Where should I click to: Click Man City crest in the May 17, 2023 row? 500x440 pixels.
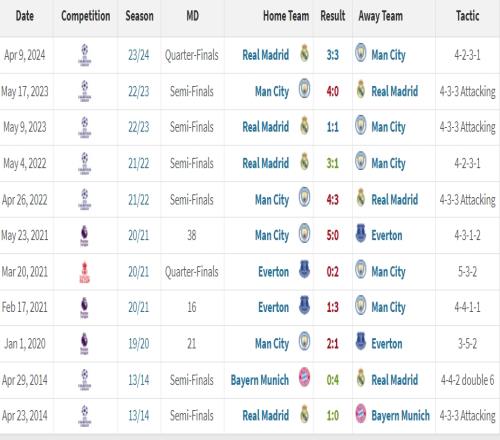point(304,89)
